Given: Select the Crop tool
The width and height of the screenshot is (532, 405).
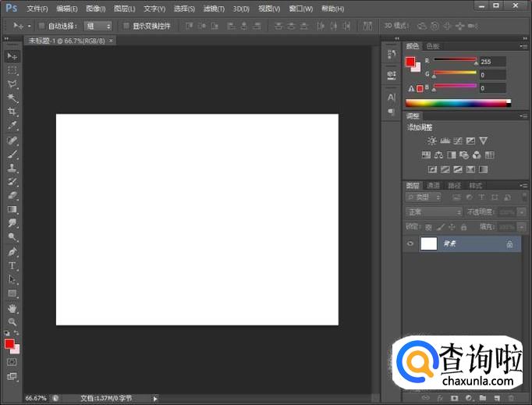Looking at the screenshot, I should click(x=12, y=112).
